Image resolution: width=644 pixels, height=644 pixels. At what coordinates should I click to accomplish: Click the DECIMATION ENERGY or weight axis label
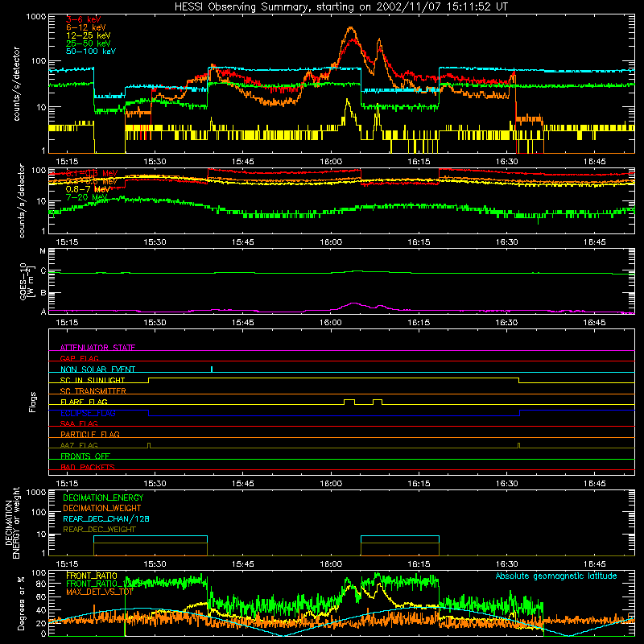[x=12, y=522]
